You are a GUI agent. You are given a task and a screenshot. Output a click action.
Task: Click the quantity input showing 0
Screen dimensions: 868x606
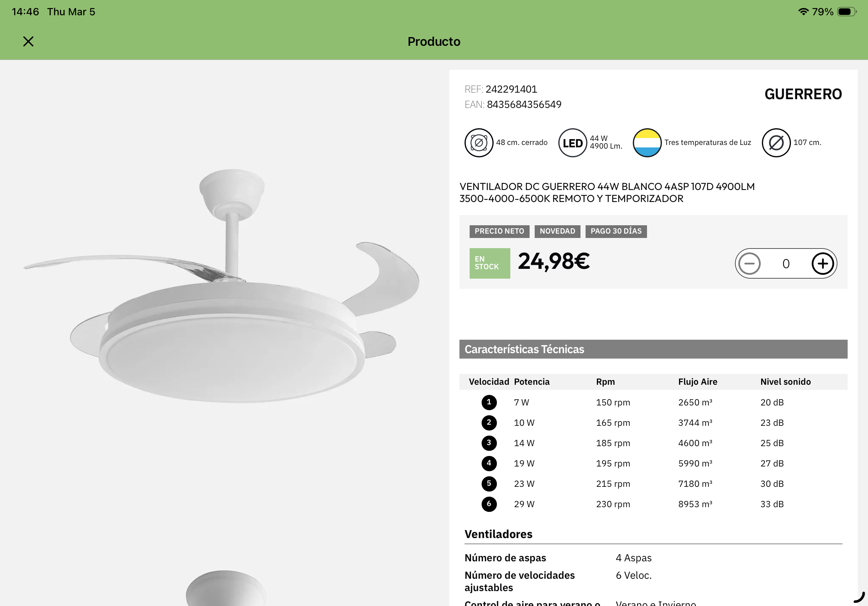[x=786, y=263]
